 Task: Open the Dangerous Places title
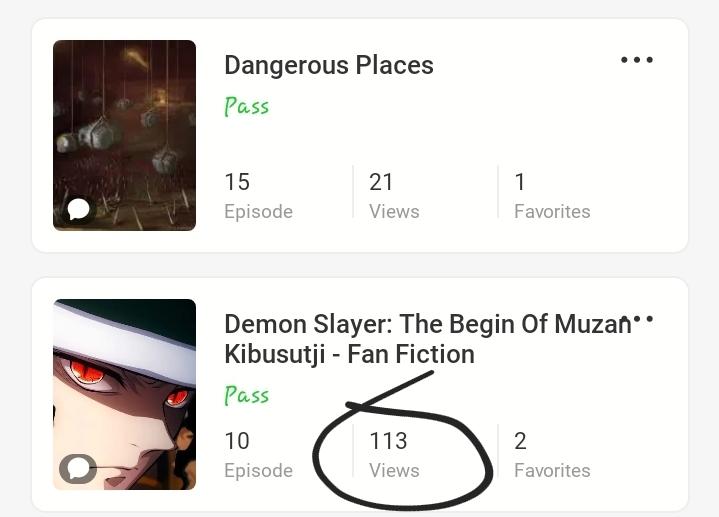[x=328, y=65]
